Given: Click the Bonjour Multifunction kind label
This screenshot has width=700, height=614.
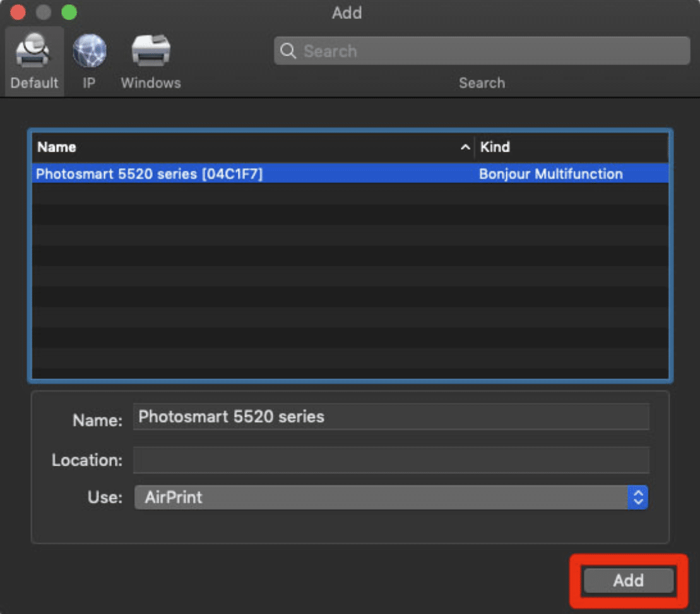Looking at the screenshot, I should 550,174.
